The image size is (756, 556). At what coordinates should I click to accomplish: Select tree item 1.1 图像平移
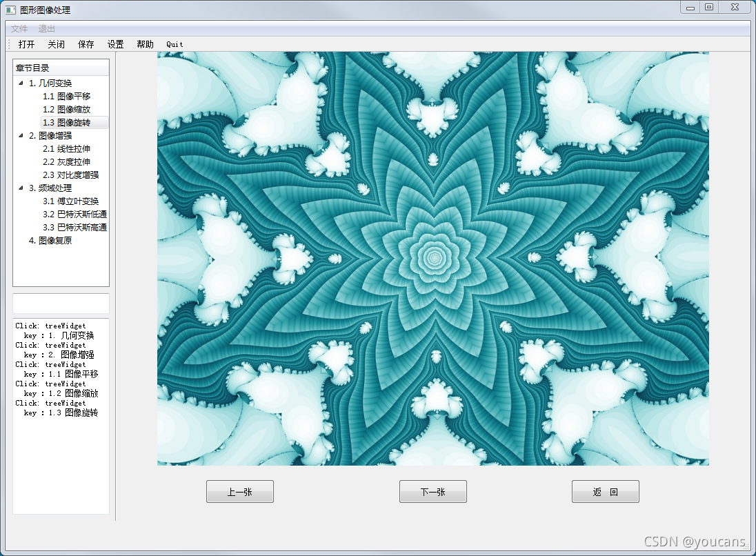[x=66, y=97]
